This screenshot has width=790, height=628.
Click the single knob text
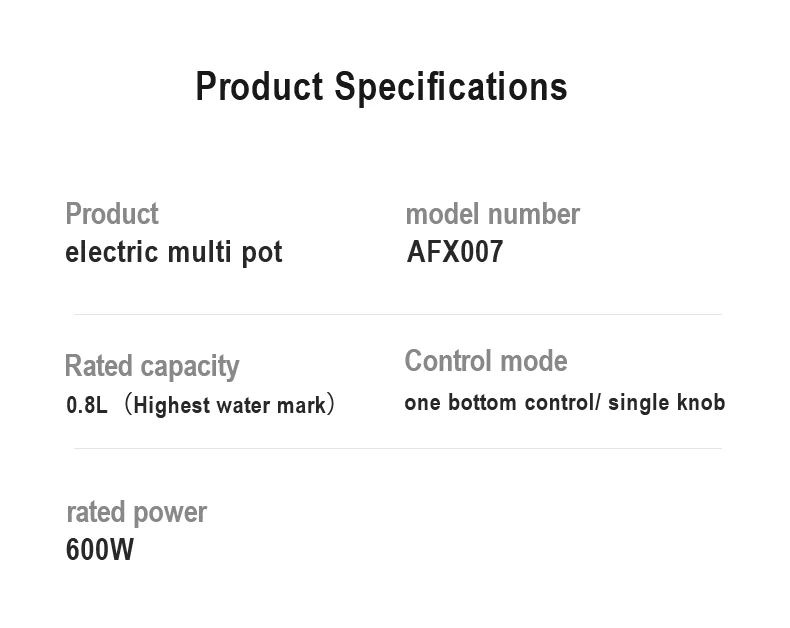click(x=666, y=403)
